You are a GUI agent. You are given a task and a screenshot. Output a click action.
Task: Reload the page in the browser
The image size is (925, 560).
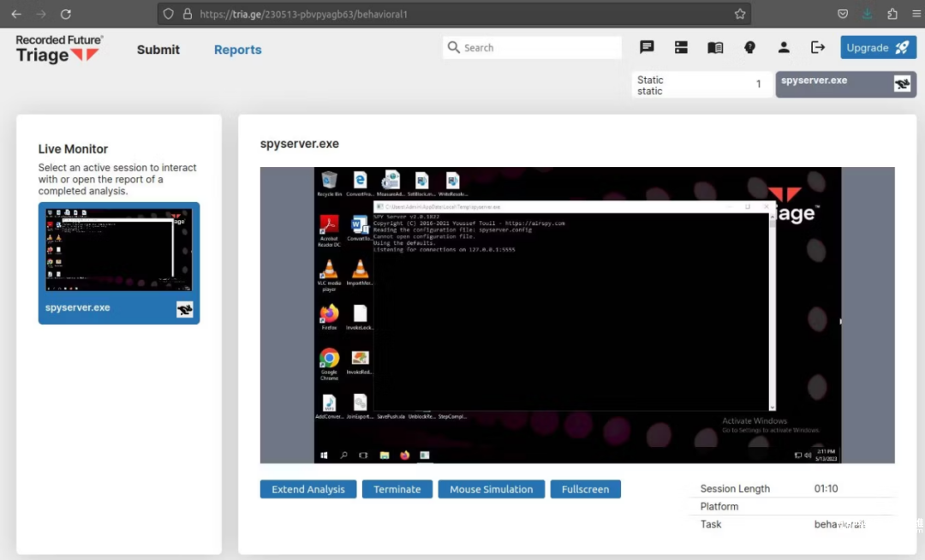pyautogui.click(x=66, y=14)
